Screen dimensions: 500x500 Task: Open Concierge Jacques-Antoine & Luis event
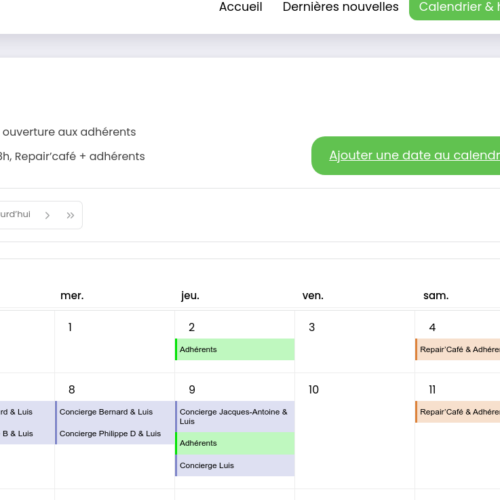pos(235,417)
